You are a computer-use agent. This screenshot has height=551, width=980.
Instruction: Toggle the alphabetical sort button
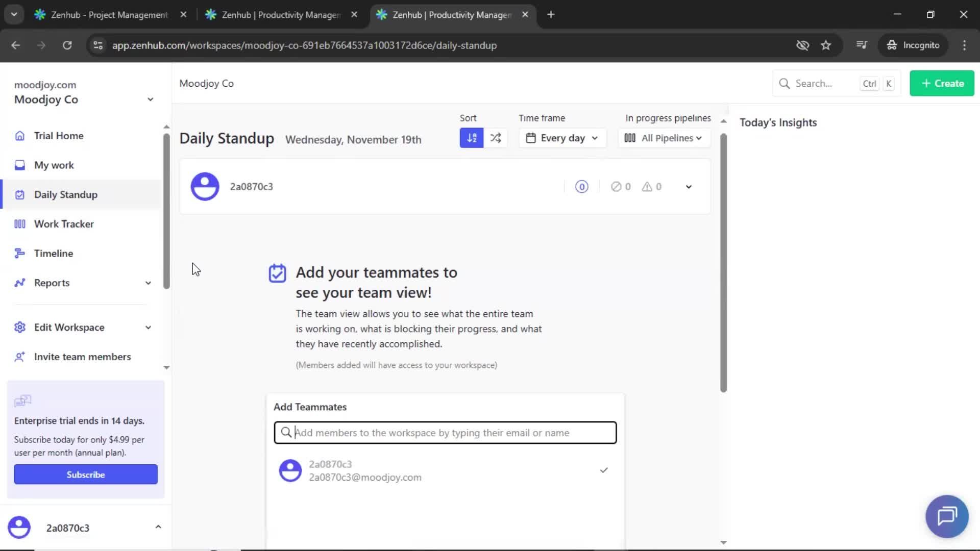[471, 137]
